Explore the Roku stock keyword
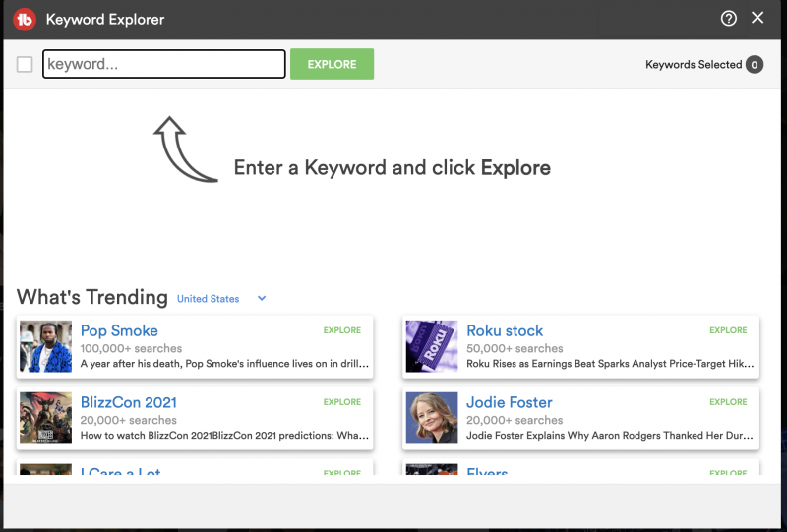 tap(728, 330)
